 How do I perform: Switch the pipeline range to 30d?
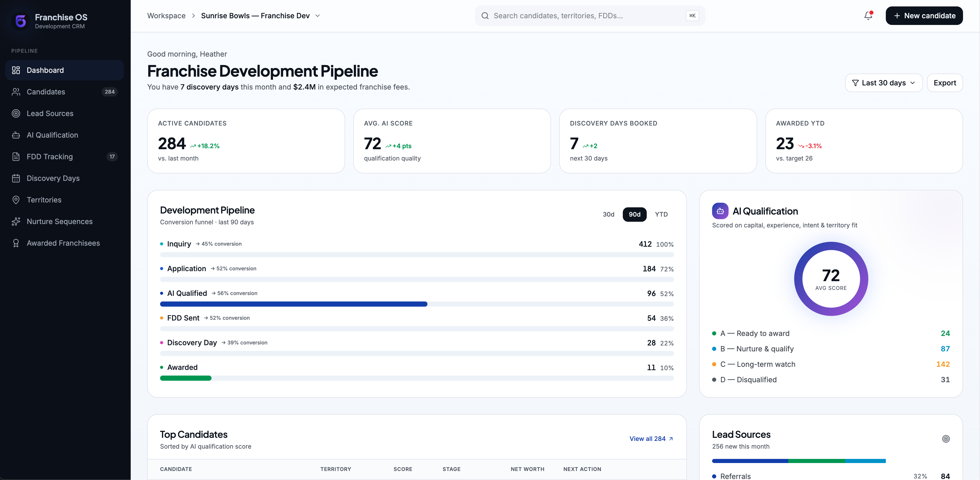pos(608,215)
